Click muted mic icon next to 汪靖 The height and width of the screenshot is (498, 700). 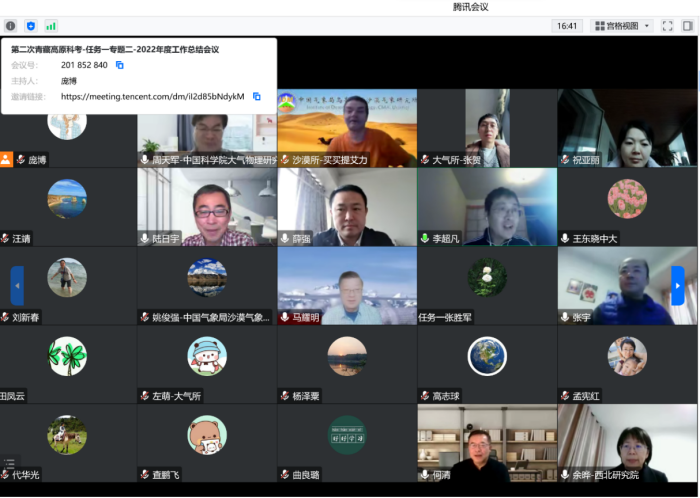[x=6, y=239]
